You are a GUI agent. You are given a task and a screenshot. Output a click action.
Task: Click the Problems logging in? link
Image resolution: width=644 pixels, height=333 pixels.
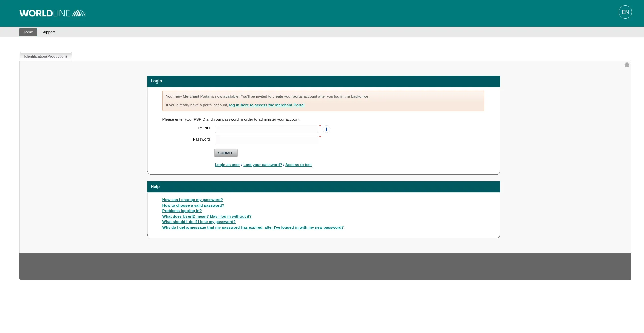(x=182, y=211)
